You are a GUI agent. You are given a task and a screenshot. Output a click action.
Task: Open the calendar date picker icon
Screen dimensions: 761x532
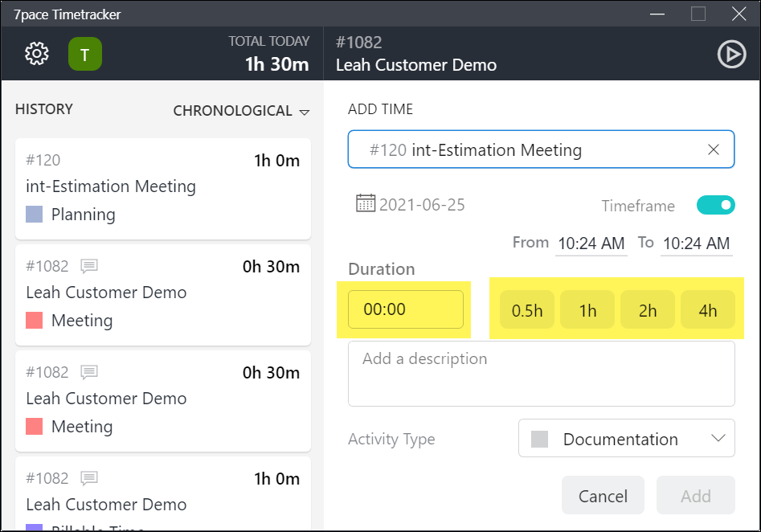click(x=366, y=203)
